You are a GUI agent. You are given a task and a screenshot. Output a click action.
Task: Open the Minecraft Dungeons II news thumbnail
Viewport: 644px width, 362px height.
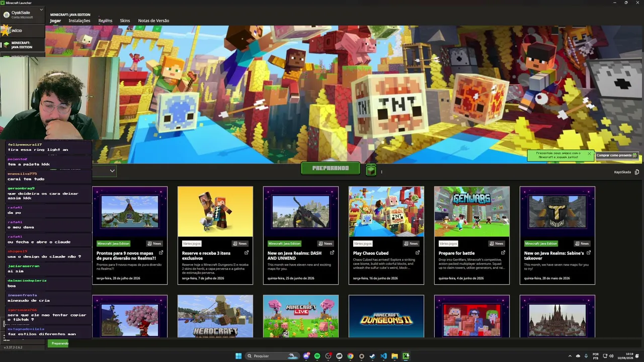[x=386, y=316]
